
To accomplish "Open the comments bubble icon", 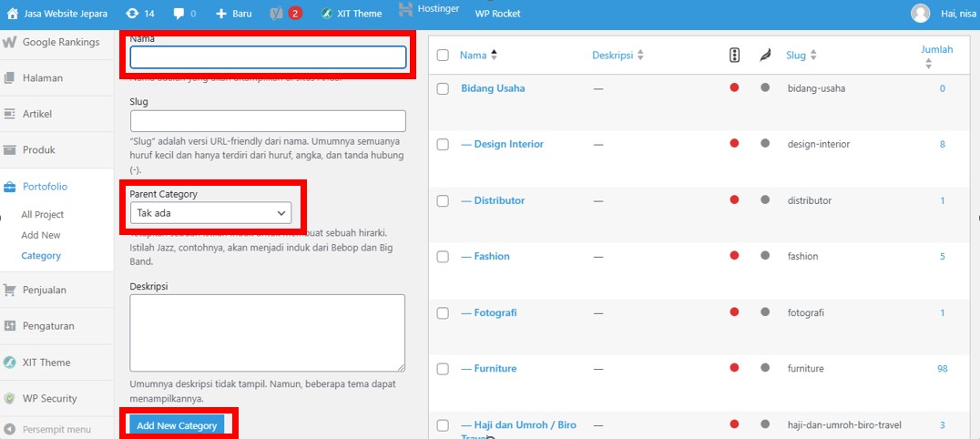I will (179, 13).
